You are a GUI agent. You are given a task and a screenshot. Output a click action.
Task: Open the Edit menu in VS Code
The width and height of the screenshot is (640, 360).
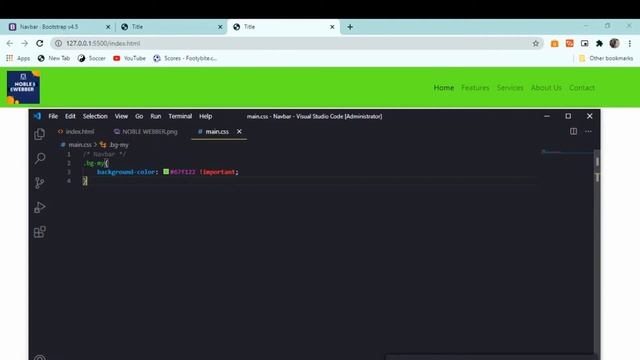tap(70, 116)
